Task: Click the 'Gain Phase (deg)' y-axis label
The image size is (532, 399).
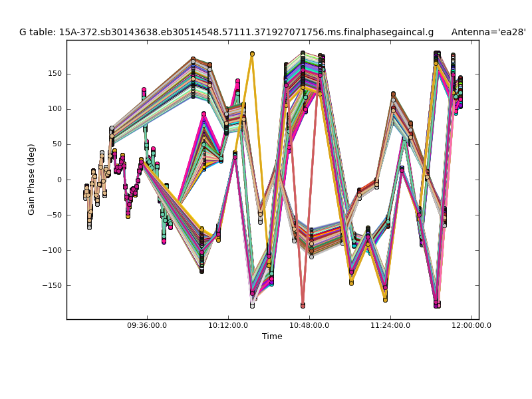Action: click(x=31, y=179)
